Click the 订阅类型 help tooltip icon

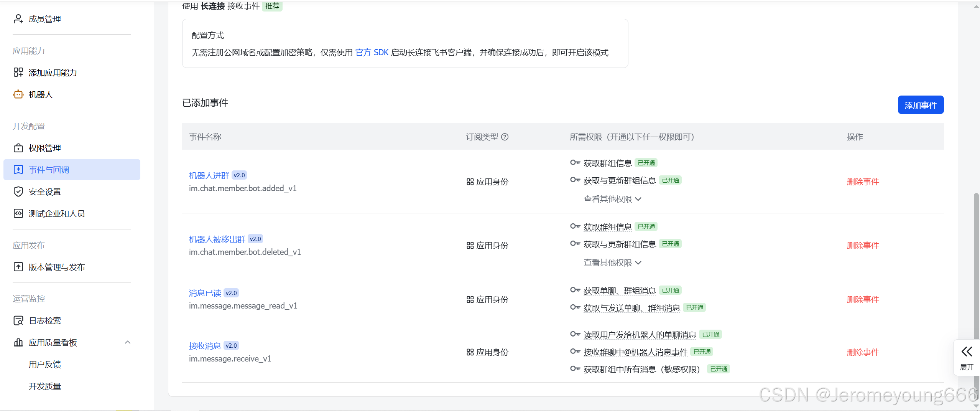point(506,137)
